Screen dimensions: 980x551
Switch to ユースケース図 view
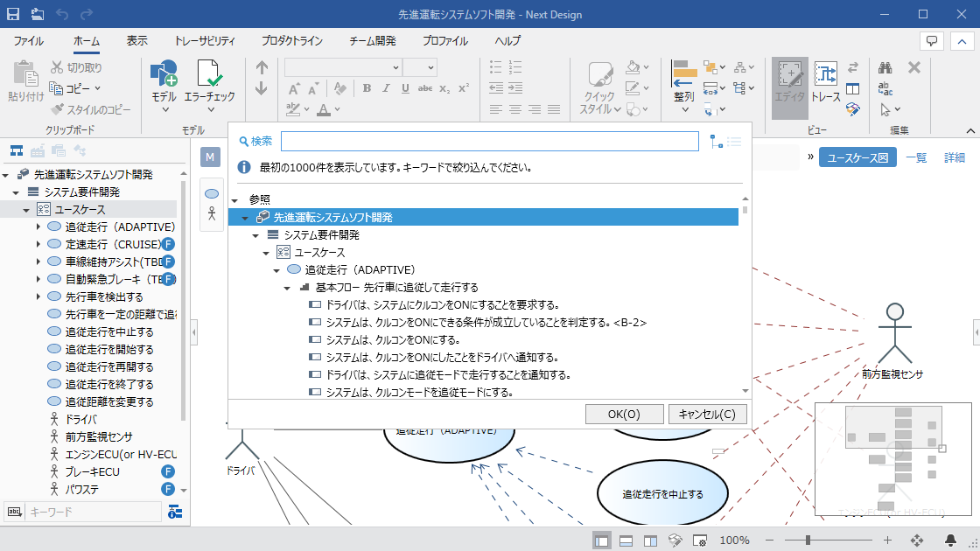(857, 157)
